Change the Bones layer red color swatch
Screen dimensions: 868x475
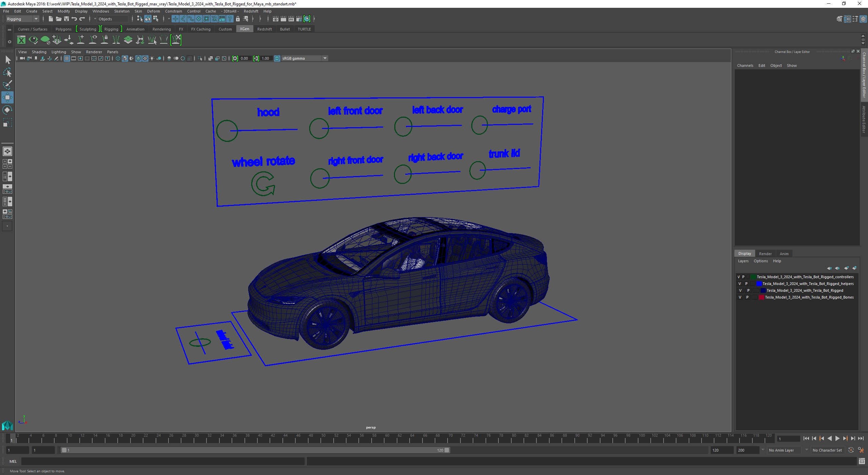point(762,297)
